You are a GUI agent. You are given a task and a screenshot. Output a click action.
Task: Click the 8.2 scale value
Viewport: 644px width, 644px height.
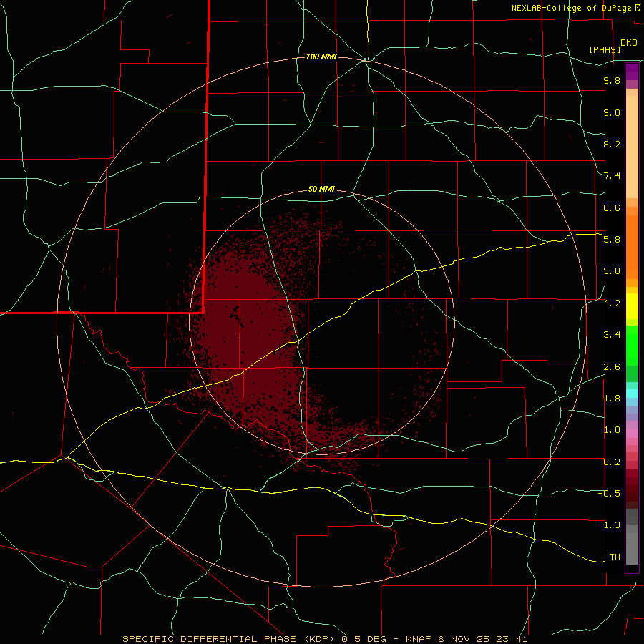point(612,144)
